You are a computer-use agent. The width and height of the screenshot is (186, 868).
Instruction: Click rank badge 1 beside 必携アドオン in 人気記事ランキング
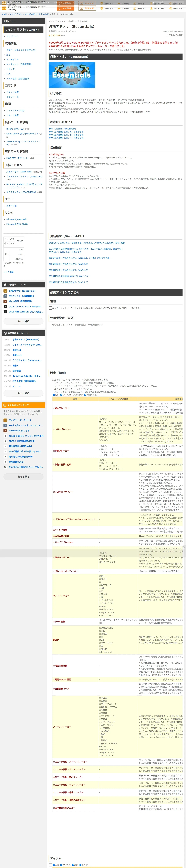pos(5,291)
